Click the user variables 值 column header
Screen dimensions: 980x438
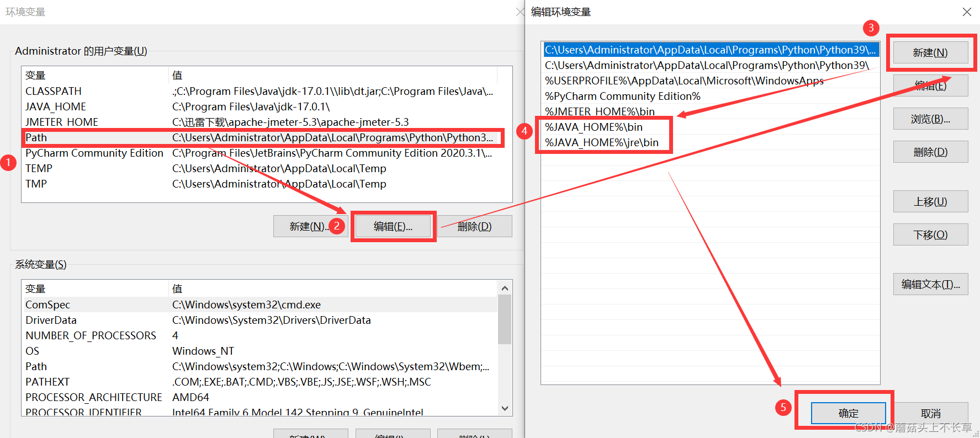click(x=333, y=75)
